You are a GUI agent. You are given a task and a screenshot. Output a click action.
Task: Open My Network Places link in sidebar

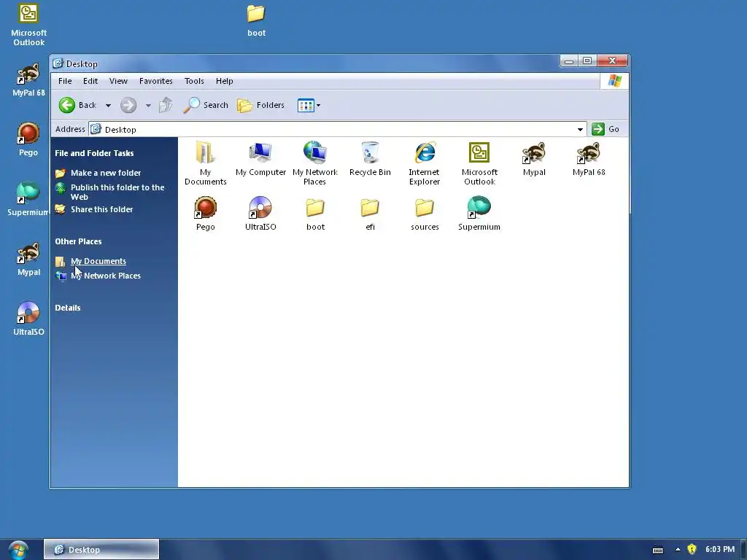pos(105,276)
